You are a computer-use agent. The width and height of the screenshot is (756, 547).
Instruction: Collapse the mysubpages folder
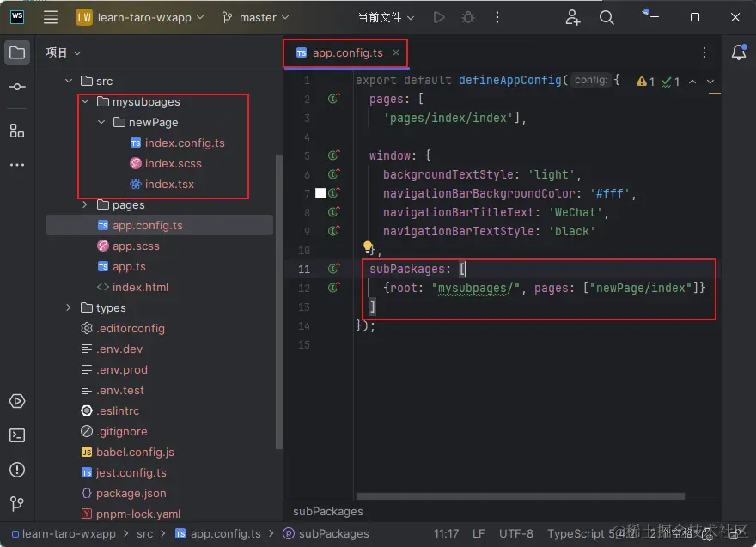(x=85, y=101)
